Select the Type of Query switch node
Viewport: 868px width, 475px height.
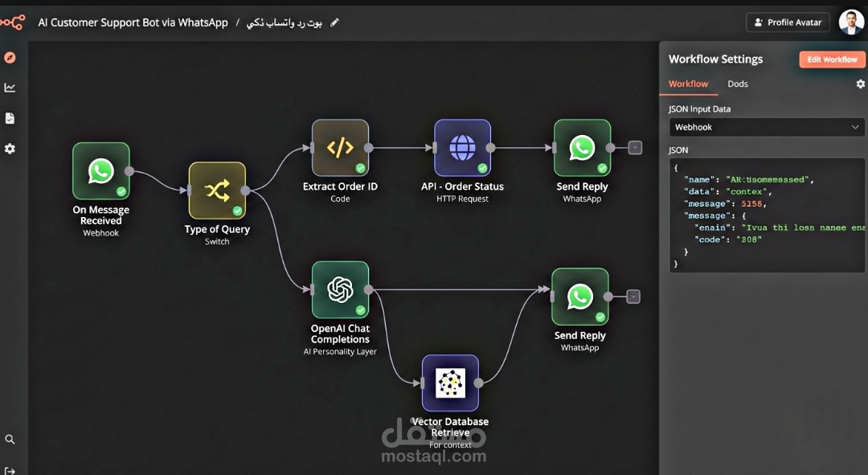pos(217,190)
